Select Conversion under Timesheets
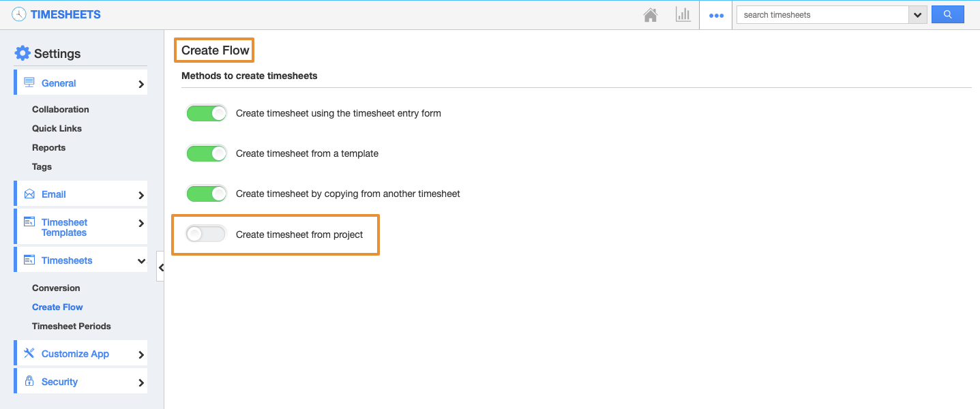The image size is (980, 409). click(x=56, y=288)
